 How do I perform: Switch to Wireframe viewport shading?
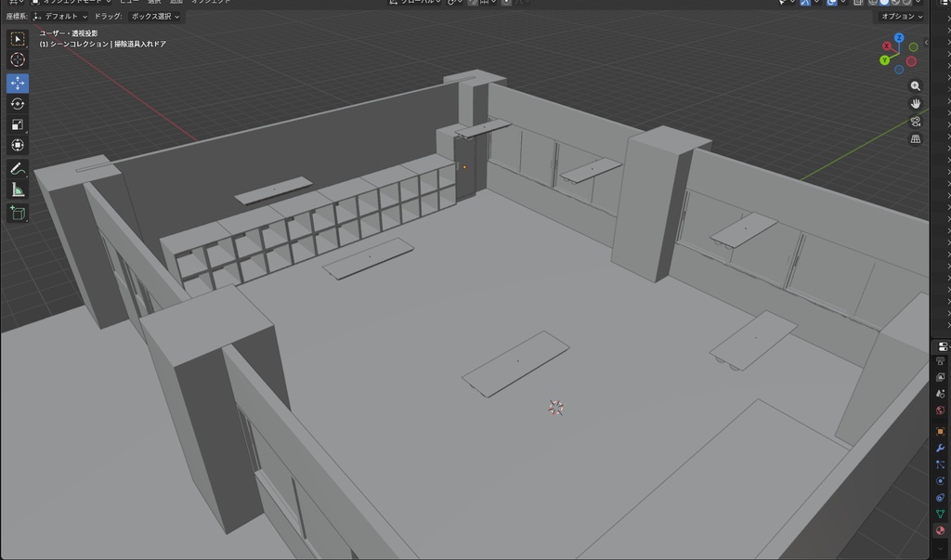pos(873,2)
